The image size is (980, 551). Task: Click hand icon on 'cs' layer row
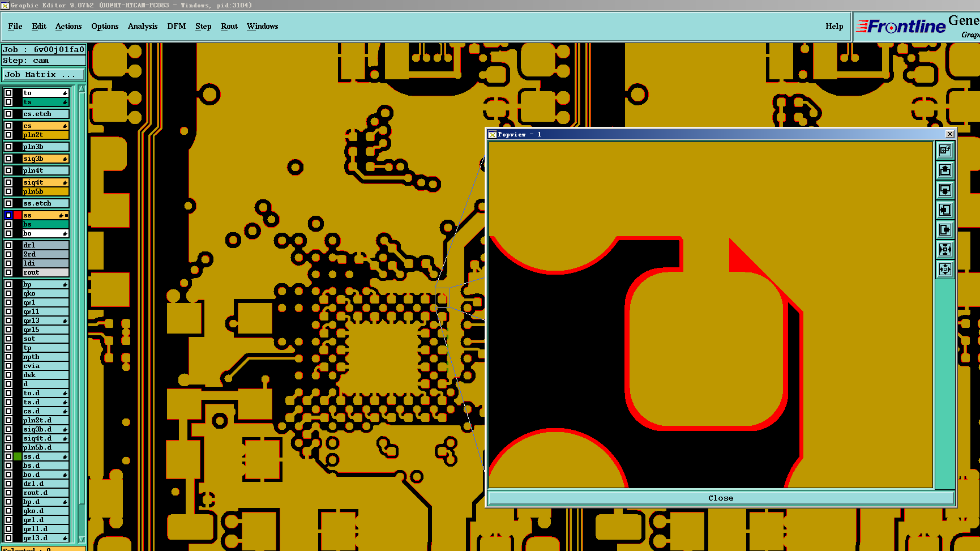click(65, 126)
